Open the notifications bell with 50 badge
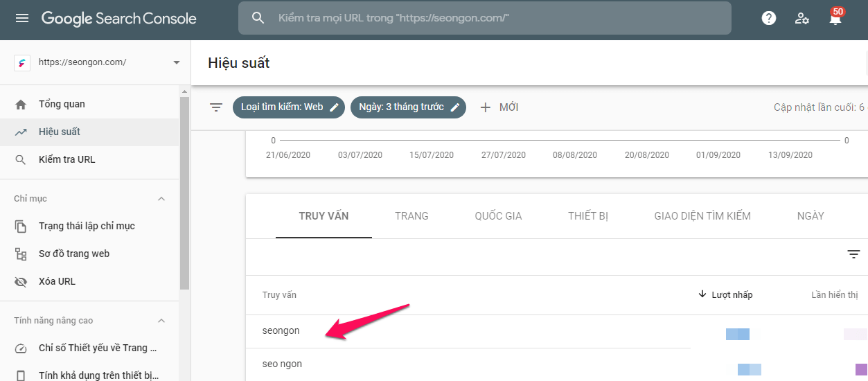Viewport: 868px width, 381px height. 836,17
